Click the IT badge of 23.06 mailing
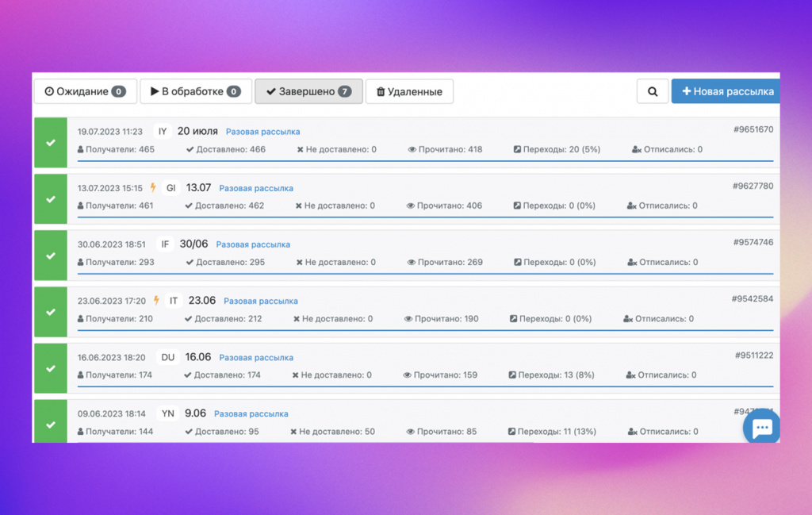The width and height of the screenshot is (812, 515). (x=174, y=301)
